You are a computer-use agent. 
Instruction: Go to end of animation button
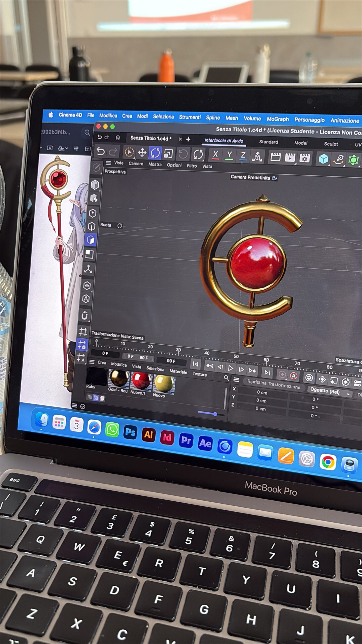point(267,372)
